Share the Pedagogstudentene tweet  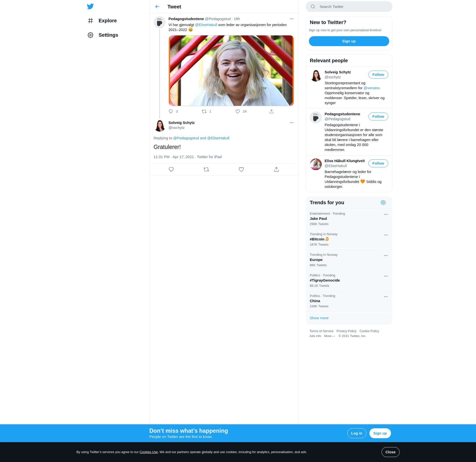(271, 112)
